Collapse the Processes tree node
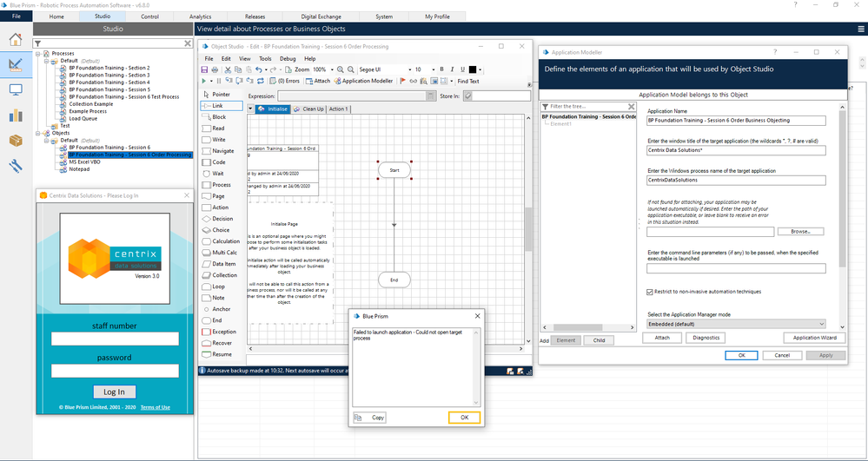The width and height of the screenshot is (868, 461). click(38, 53)
